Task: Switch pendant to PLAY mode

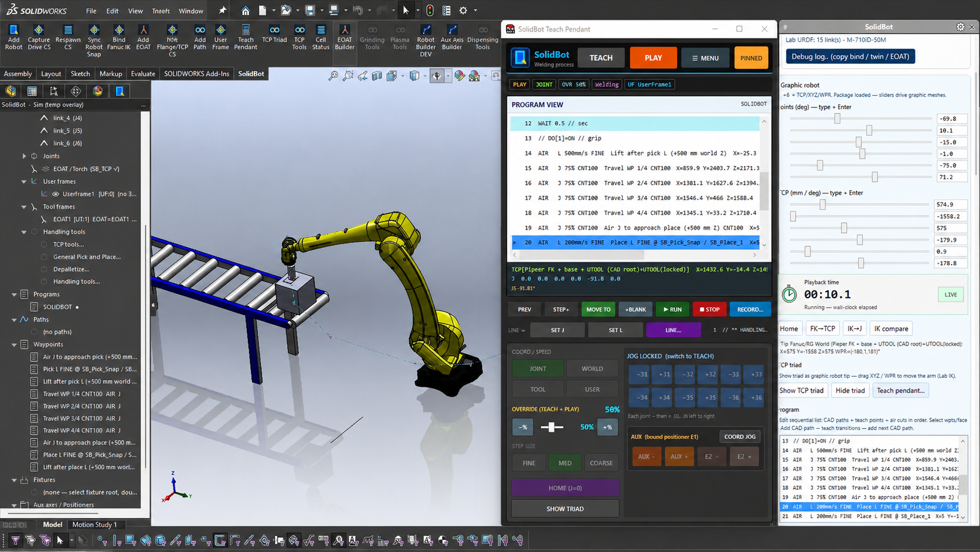Action: (653, 58)
